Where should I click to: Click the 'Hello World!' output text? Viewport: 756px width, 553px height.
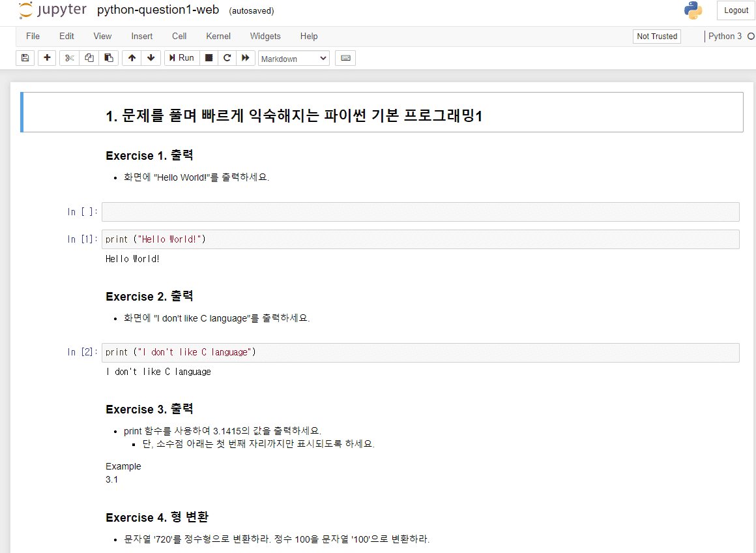(x=132, y=259)
